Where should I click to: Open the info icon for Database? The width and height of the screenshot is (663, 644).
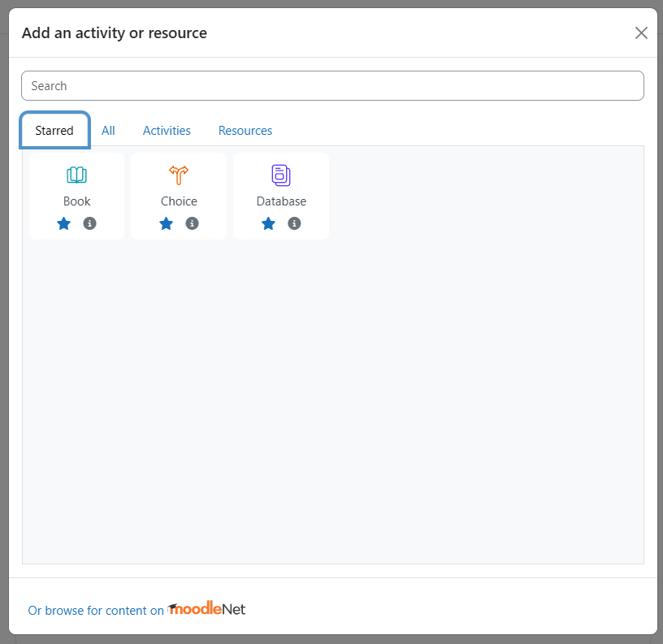[294, 223]
